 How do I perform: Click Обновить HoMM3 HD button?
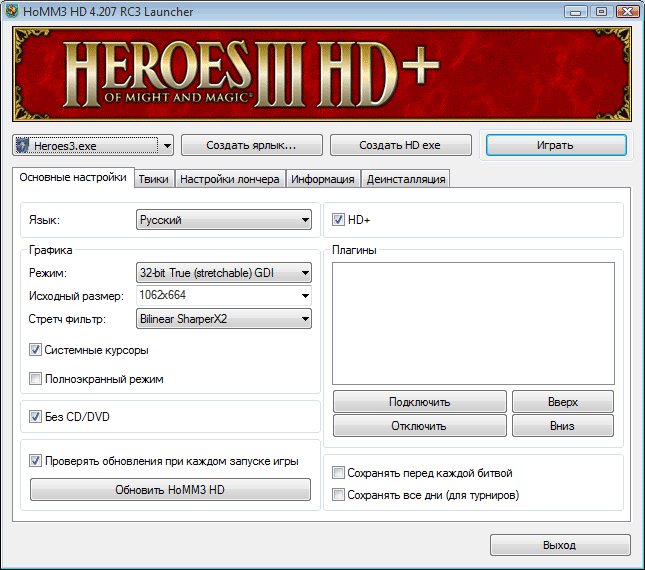point(170,490)
